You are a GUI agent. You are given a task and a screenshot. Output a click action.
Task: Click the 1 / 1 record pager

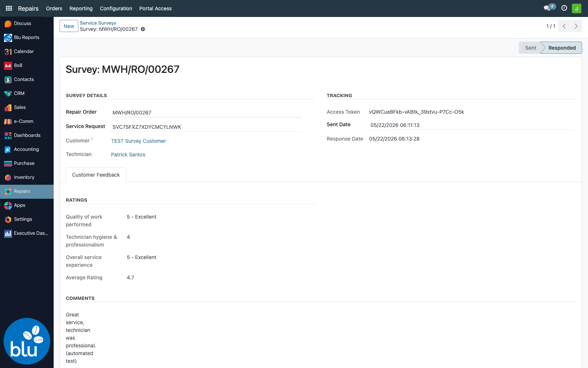(551, 26)
